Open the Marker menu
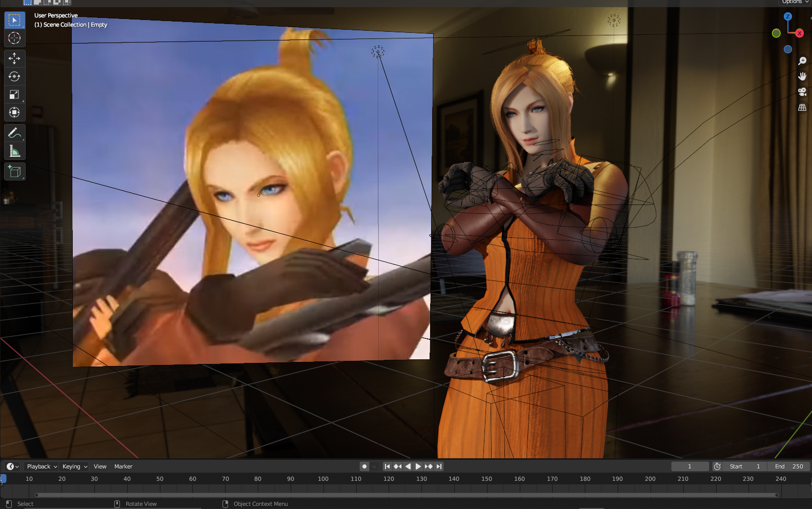Image resolution: width=812 pixels, height=509 pixels. pyautogui.click(x=123, y=466)
